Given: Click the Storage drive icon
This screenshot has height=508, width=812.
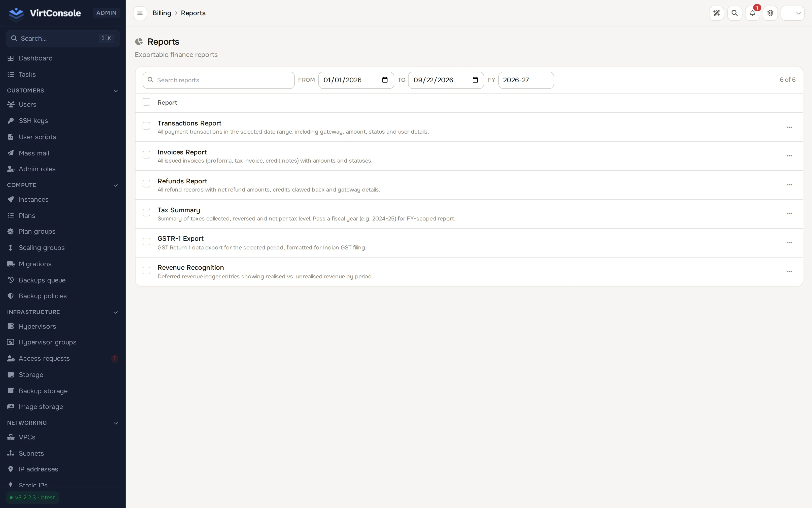Looking at the screenshot, I should click(11, 375).
